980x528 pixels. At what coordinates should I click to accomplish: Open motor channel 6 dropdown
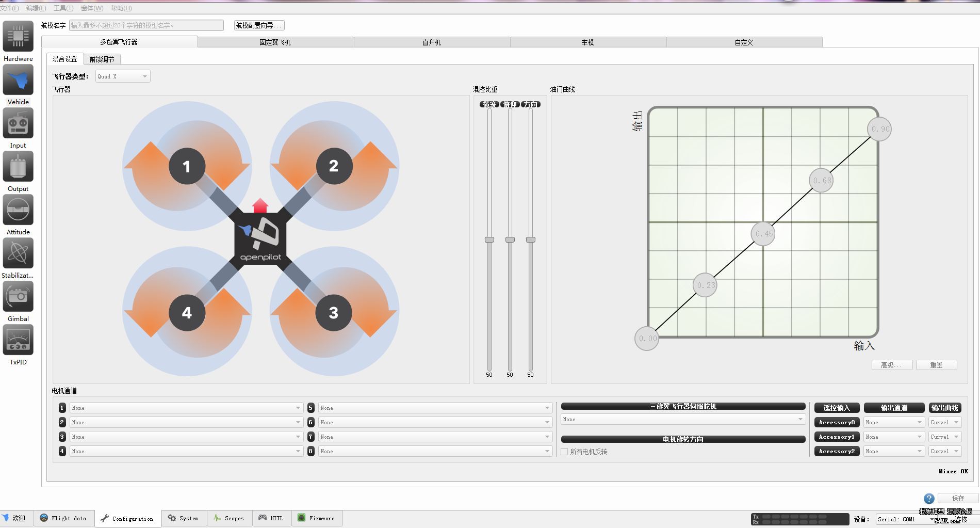tap(435, 422)
